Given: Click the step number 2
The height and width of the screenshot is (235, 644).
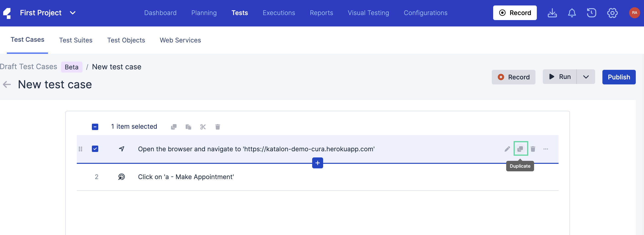Looking at the screenshot, I should pyautogui.click(x=96, y=177).
